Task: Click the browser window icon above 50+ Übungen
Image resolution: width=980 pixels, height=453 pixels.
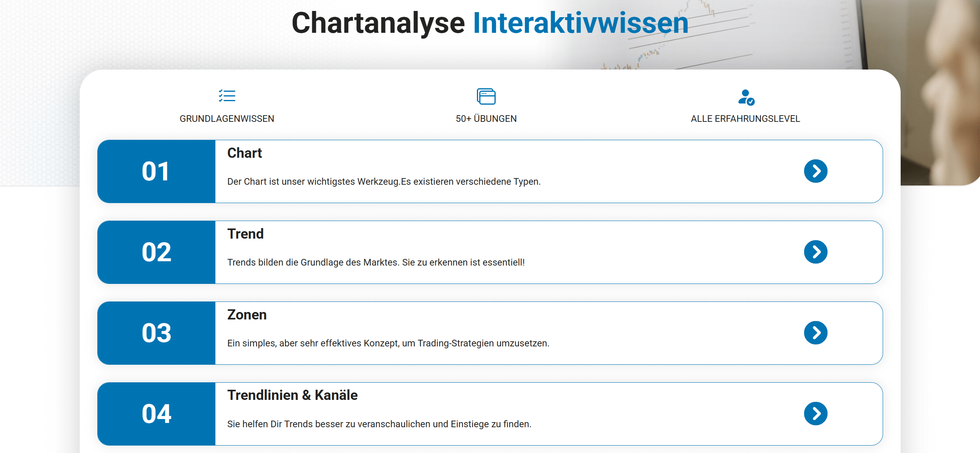Action: [x=486, y=96]
